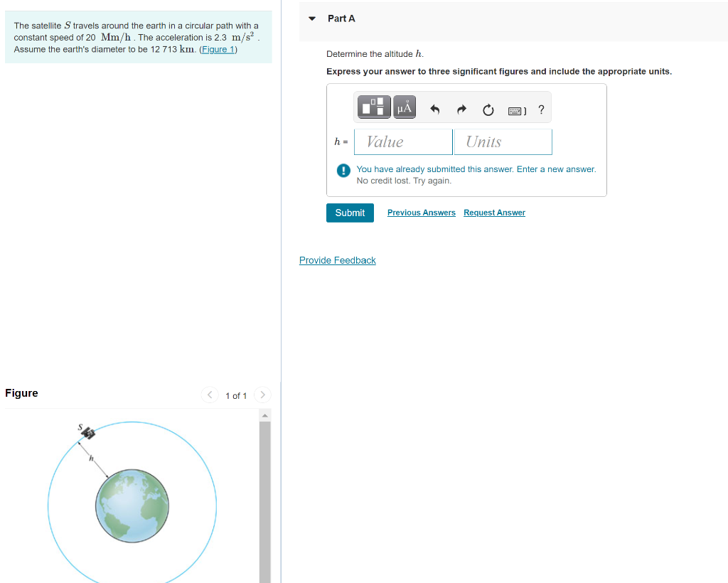Select the math templates icon in answer toolbar

click(x=373, y=107)
